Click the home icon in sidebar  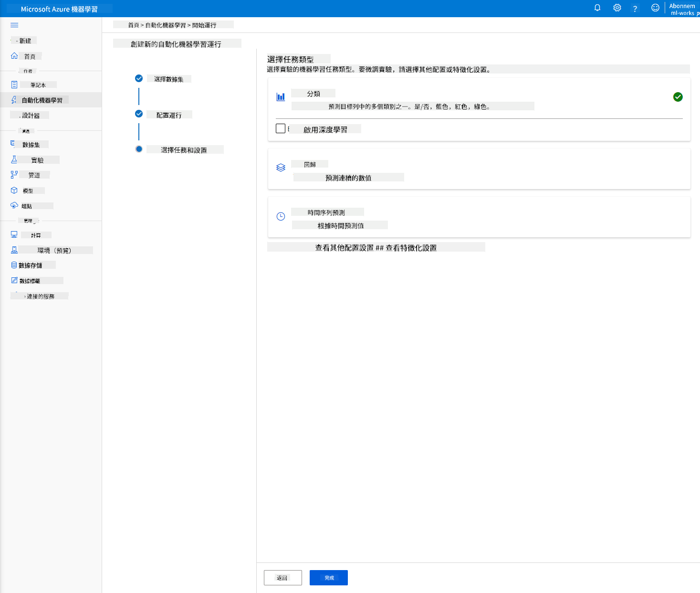pyautogui.click(x=14, y=56)
